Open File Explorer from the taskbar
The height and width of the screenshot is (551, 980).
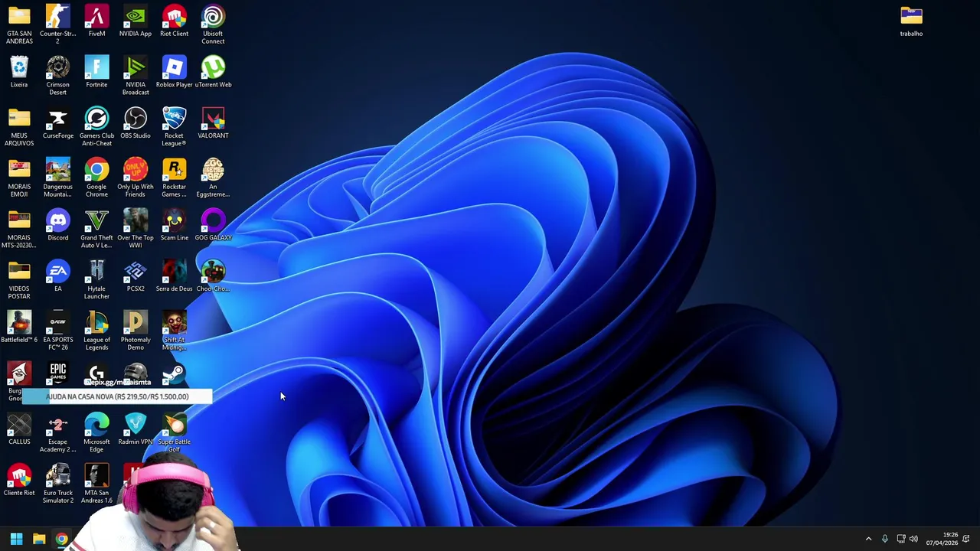pyautogui.click(x=39, y=539)
